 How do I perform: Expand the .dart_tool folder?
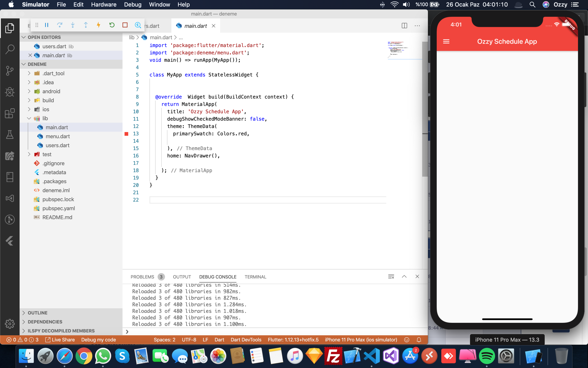(x=29, y=73)
